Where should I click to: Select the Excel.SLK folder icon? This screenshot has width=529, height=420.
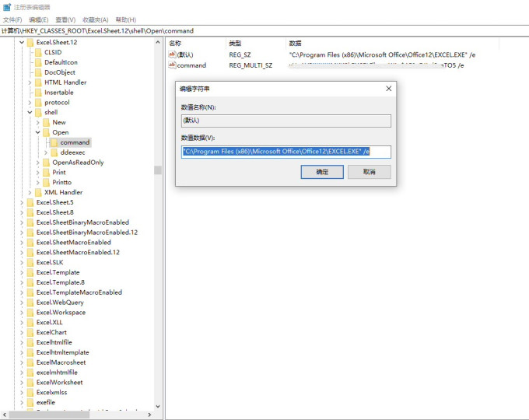(30, 262)
